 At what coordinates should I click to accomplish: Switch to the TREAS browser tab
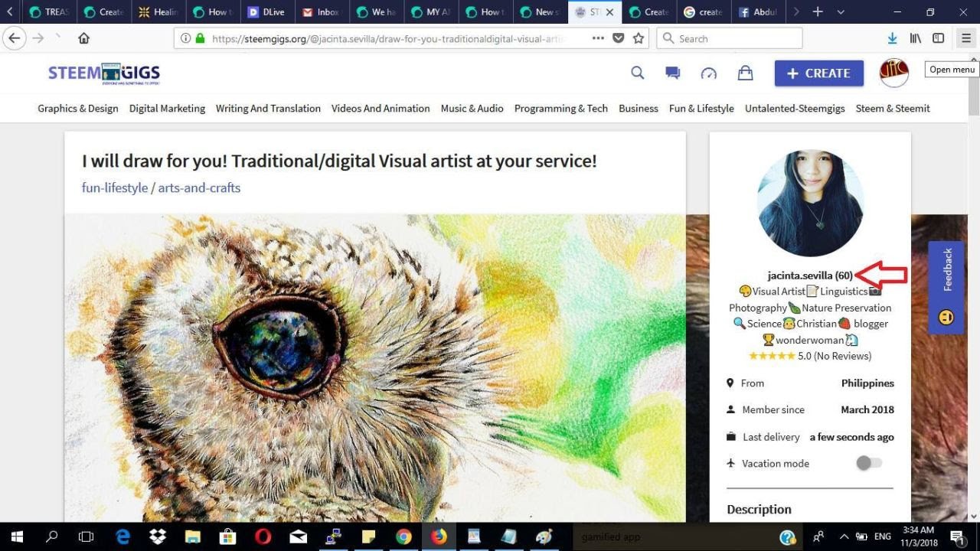49,11
